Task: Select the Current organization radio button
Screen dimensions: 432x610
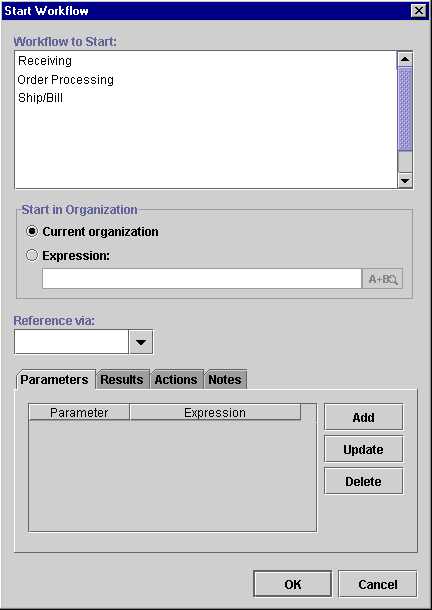Action: [32, 231]
